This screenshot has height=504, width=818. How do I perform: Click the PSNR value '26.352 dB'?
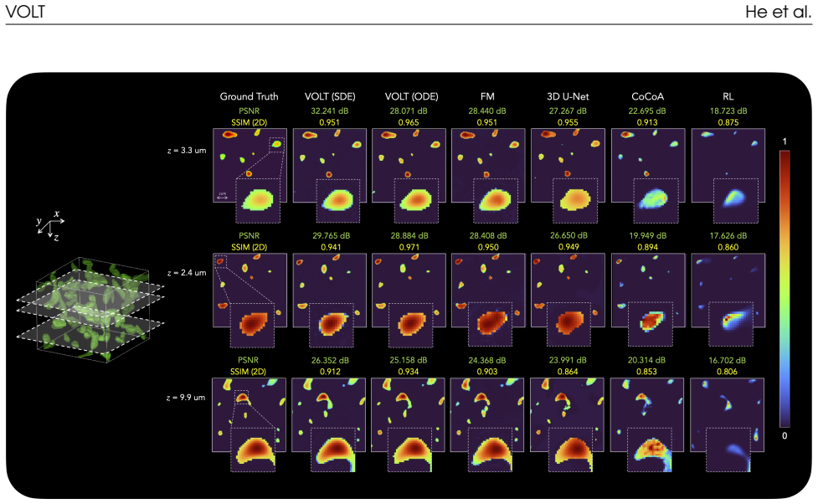click(330, 360)
